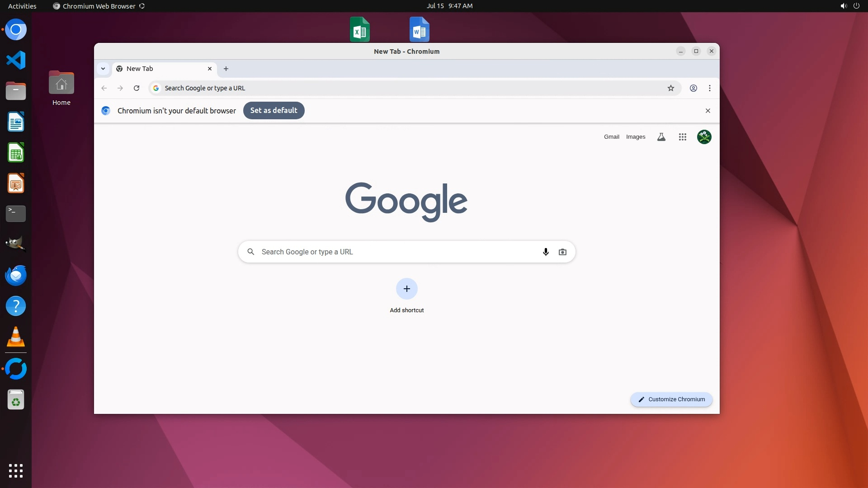Close the New Tab tab
This screenshot has height=488, width=868.
click(210, 69)
